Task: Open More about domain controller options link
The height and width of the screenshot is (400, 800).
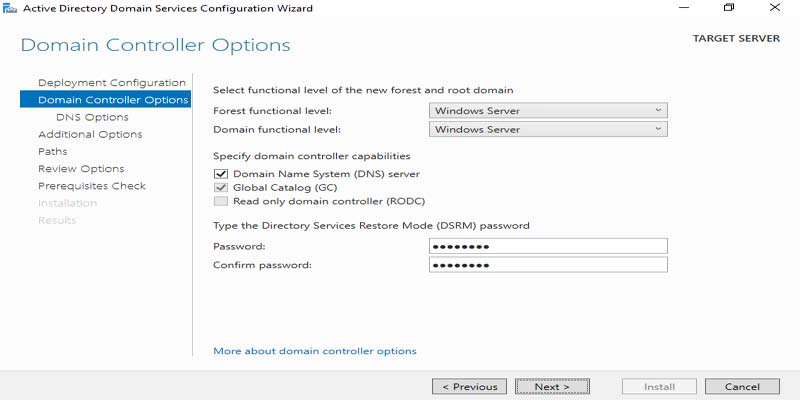Action: 315,351
